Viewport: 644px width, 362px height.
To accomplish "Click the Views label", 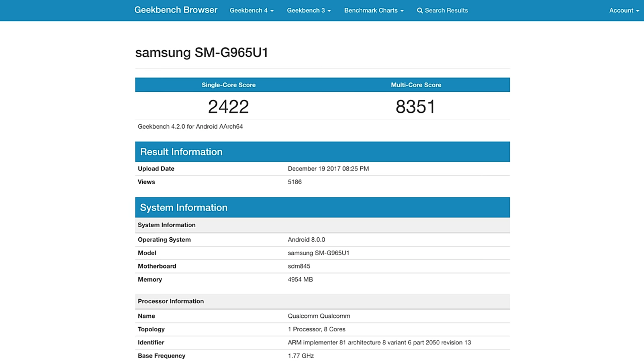I will [146, 182].
